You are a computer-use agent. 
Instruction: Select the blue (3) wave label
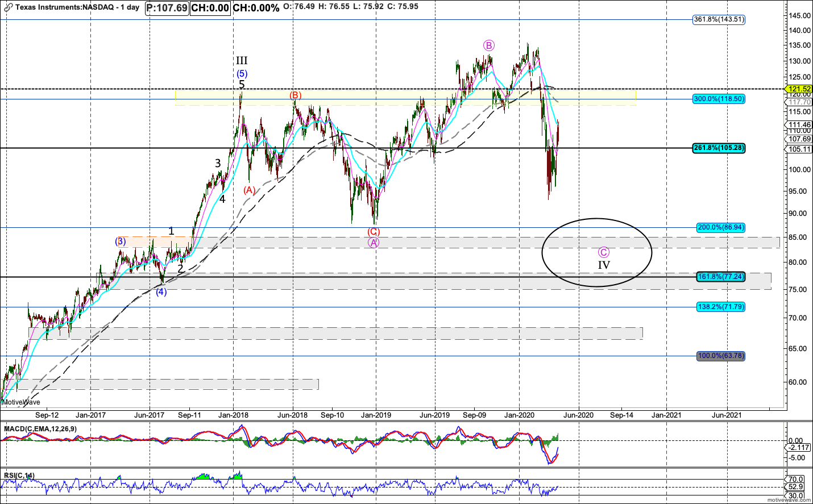click(121, 241)
